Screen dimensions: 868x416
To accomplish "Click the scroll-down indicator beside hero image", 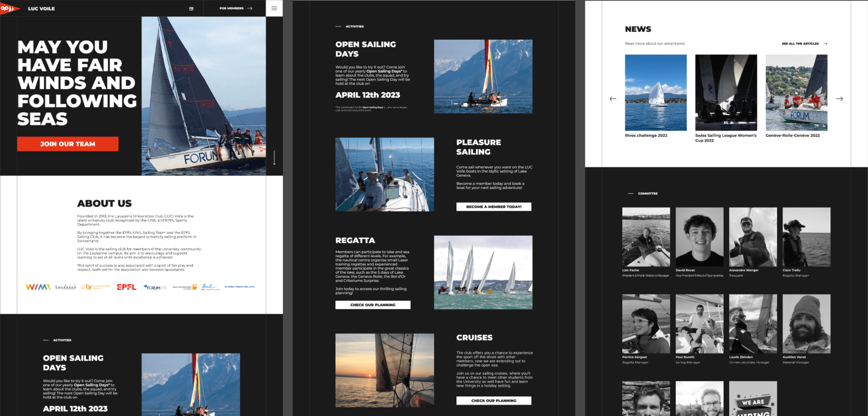I will [x=274, y=158].
